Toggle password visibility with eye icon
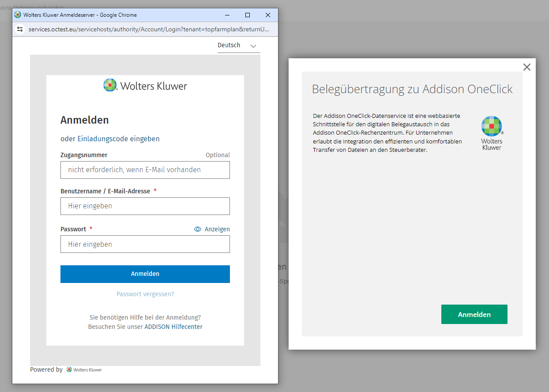 [x=198, y=229]
